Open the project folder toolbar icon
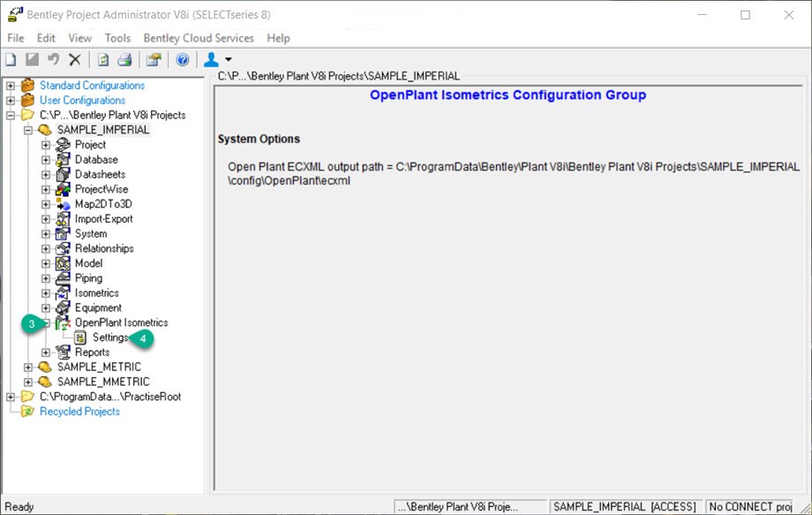Viewport: 812px width, 515px height. (154, 59)
